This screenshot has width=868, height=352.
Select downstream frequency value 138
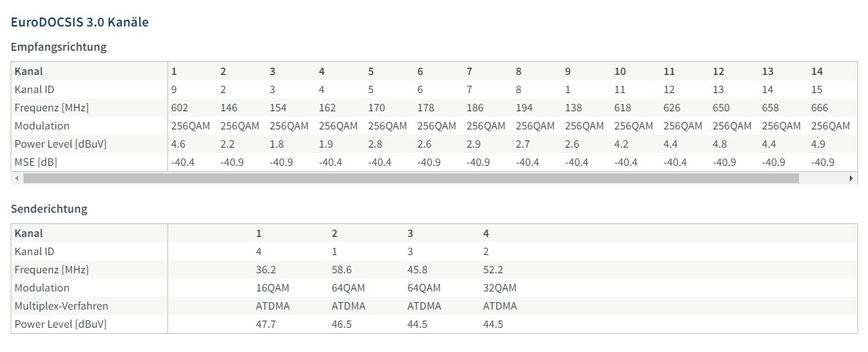(573, 108)
